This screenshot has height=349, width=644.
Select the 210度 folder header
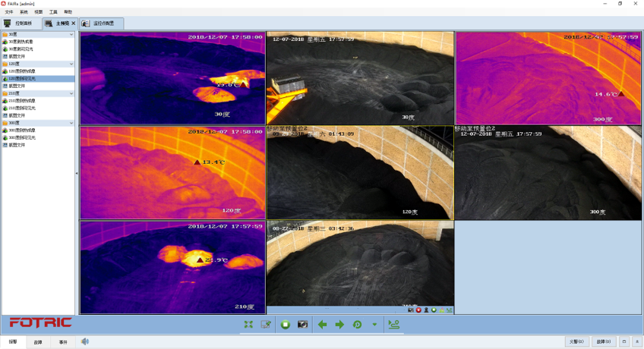pos(38,93)
